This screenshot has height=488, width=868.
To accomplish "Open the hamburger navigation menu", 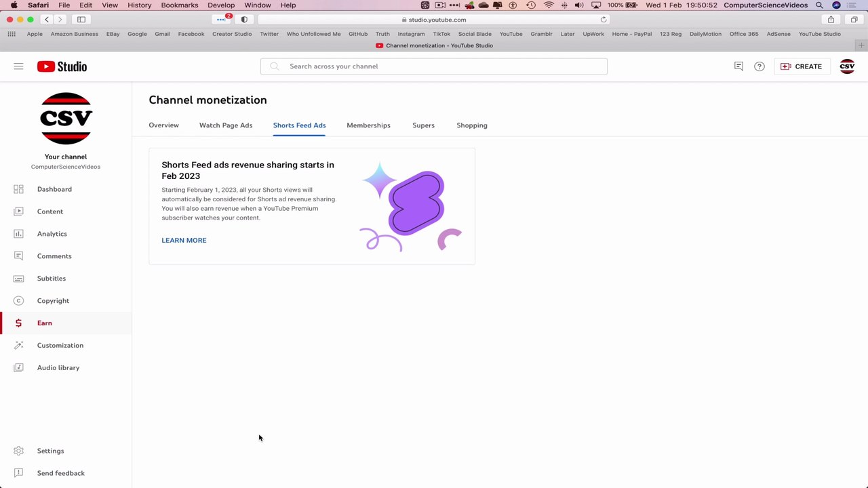I will coord(18,66).
